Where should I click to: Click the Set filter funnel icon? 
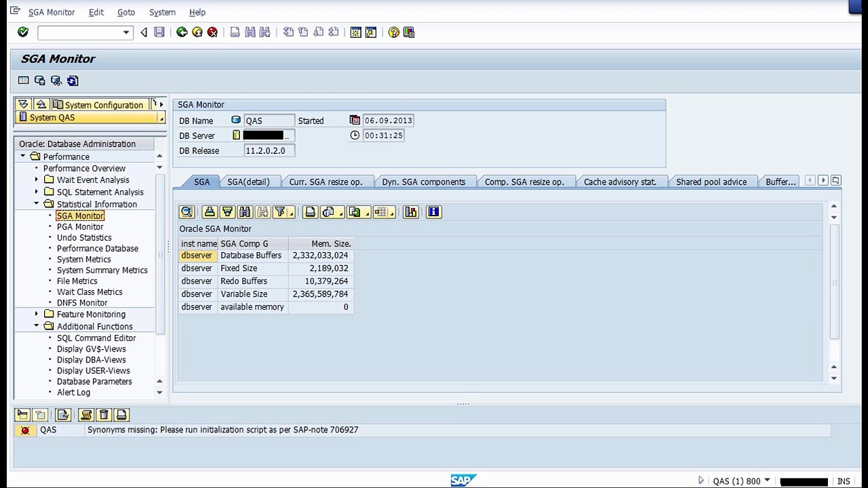[280, 212]
